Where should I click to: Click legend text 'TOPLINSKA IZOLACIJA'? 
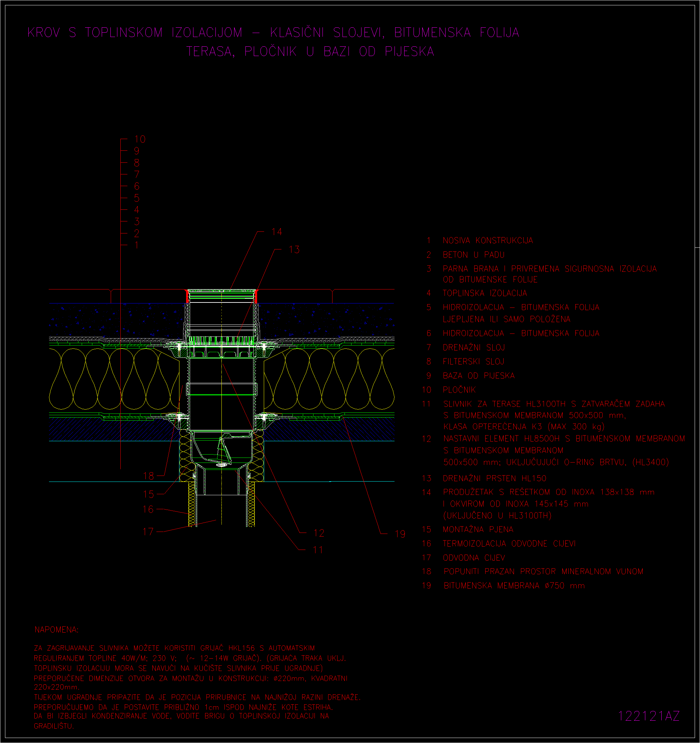(x=485, y=293)
